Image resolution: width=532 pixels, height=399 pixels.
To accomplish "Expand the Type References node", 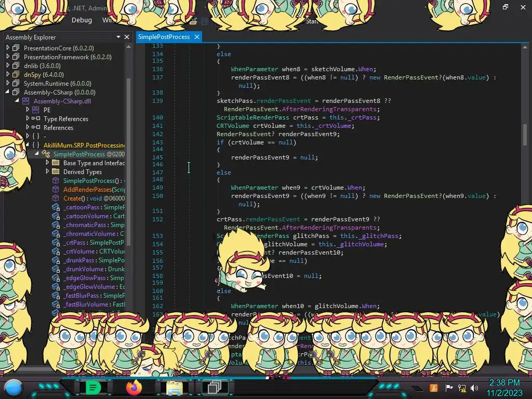I will click(28, 118).
